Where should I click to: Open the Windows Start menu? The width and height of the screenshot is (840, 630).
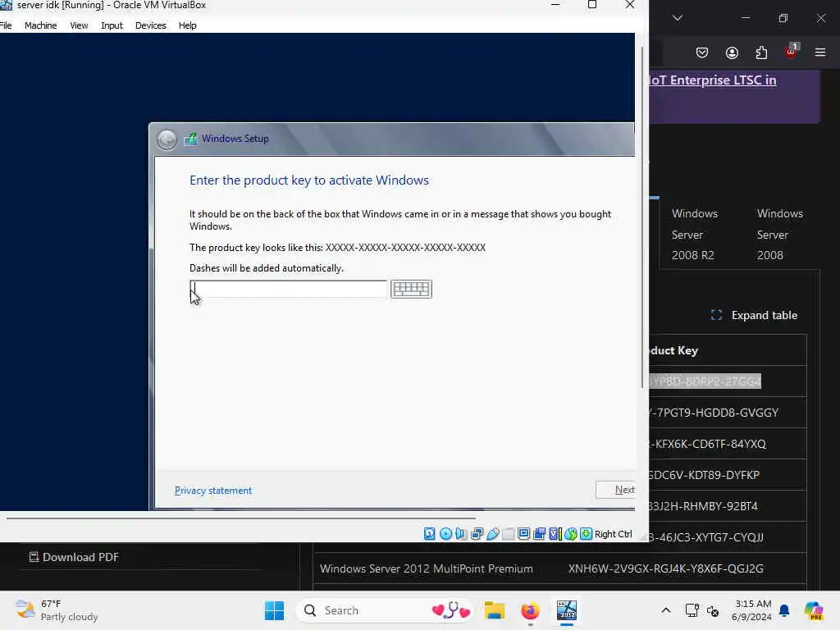pos(274,610)
